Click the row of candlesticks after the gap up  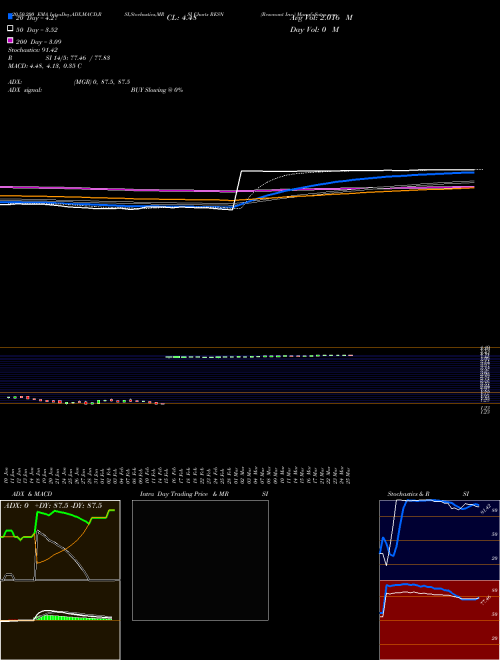click(259, 357)
